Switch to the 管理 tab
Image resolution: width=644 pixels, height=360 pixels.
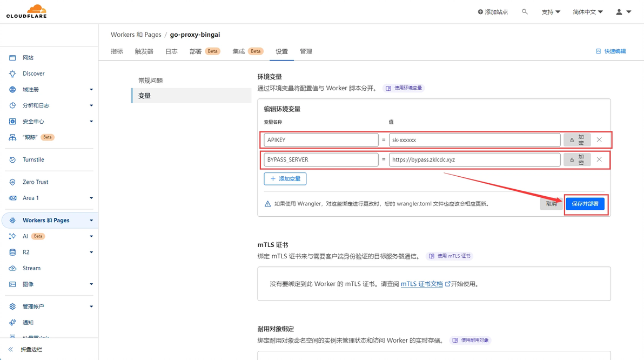[306, 51]
